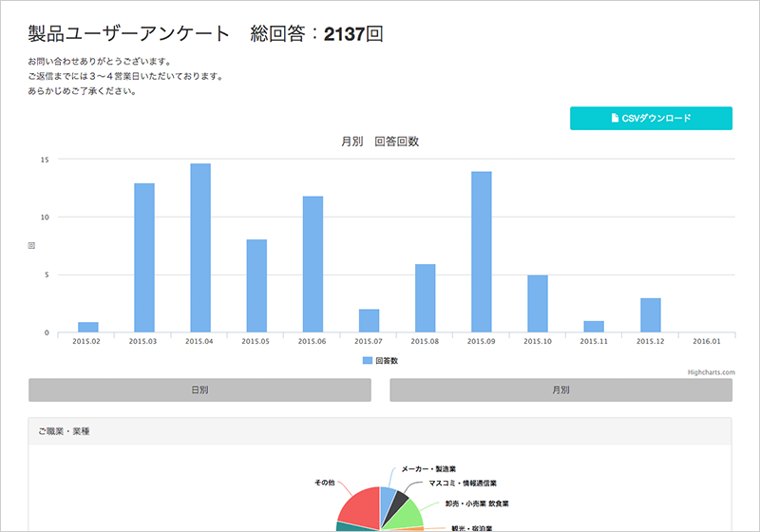This screenshot has height=532, width=760.
Task: Click the 2015.04 axis label
Action: 199,341
